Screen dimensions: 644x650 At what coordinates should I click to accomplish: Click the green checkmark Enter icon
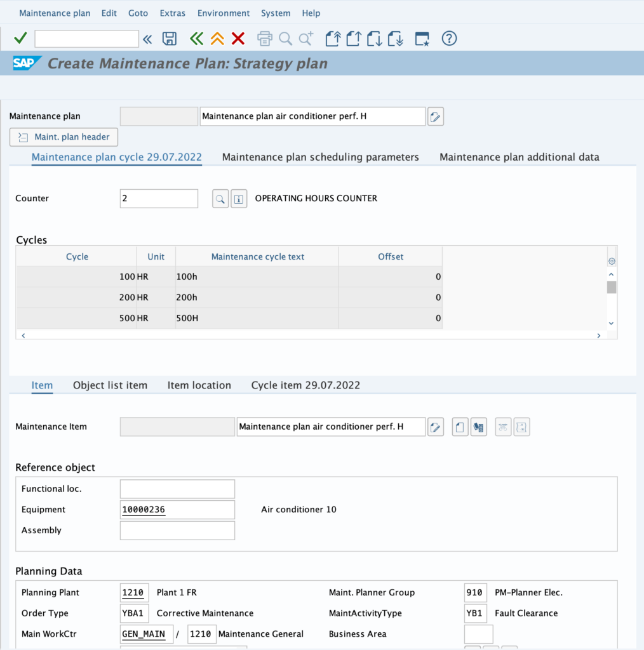pos(20,39)
